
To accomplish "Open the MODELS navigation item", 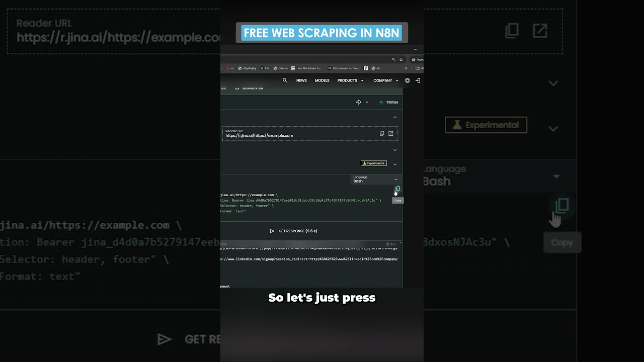I will coord(322,80).
